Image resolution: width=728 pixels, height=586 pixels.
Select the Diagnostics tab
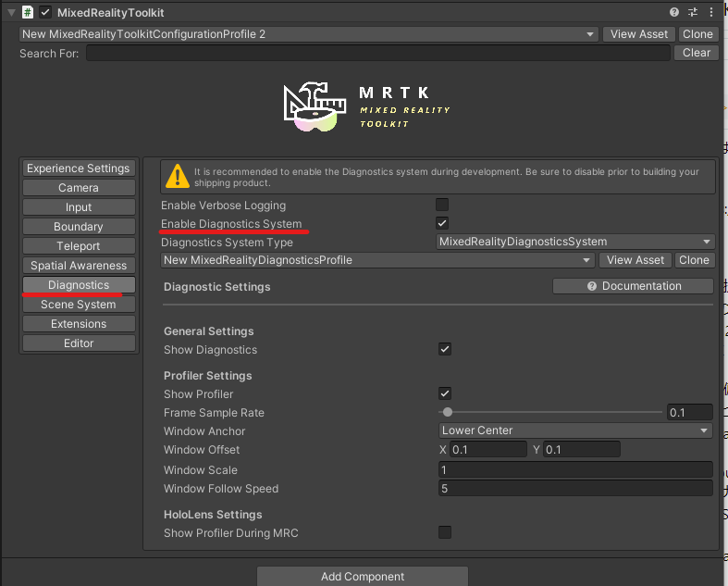[79, 285]
